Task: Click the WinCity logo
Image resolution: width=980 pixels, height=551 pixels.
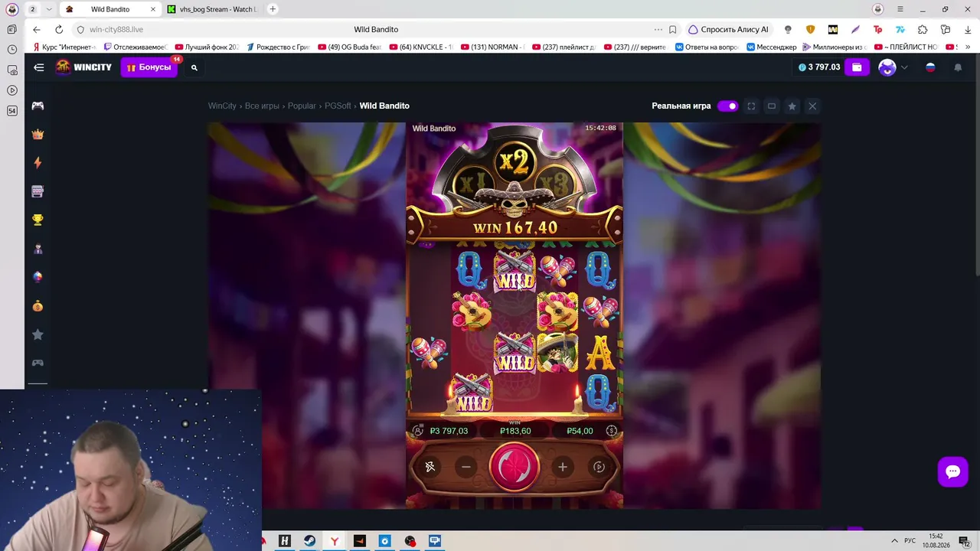Action: click(x=83, y=67)
